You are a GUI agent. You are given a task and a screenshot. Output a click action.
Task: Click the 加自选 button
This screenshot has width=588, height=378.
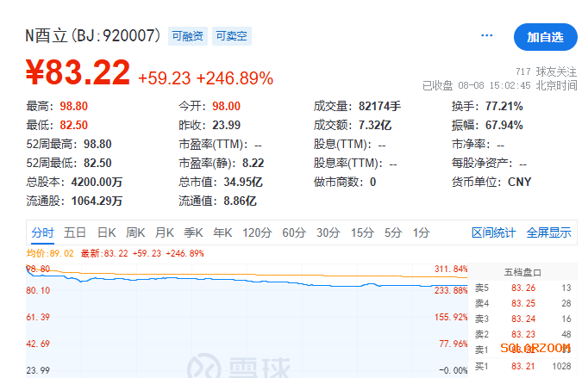coord(545,37)
